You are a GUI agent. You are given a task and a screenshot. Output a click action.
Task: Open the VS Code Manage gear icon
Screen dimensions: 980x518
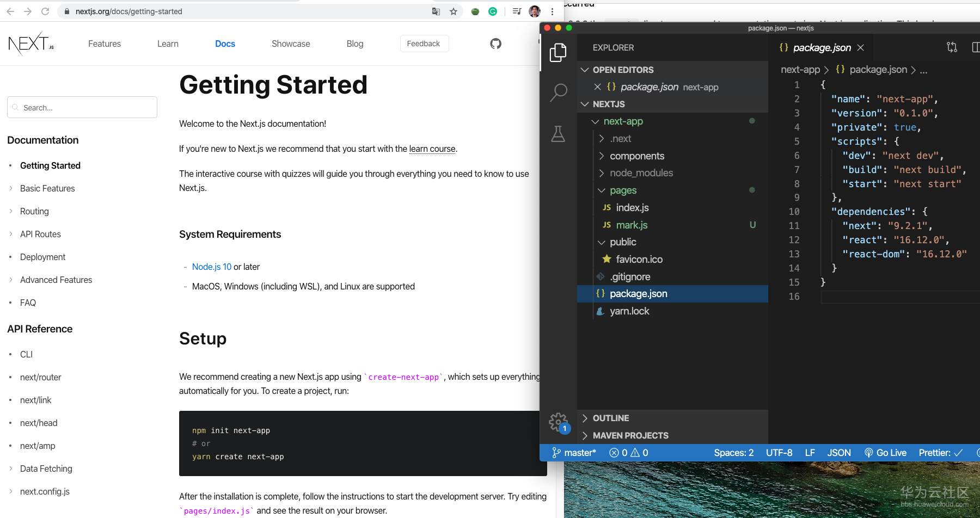[558, 422]
